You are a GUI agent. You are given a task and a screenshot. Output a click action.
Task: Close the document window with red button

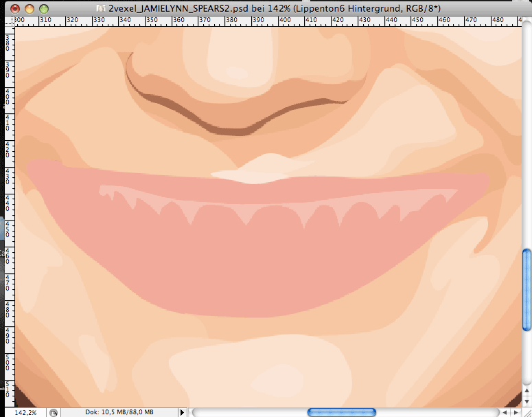15,9
